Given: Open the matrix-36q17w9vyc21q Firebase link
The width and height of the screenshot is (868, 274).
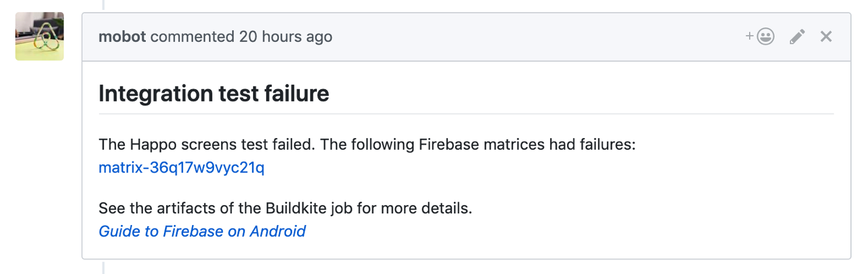Looking at the screenshot, I should 181,168.
